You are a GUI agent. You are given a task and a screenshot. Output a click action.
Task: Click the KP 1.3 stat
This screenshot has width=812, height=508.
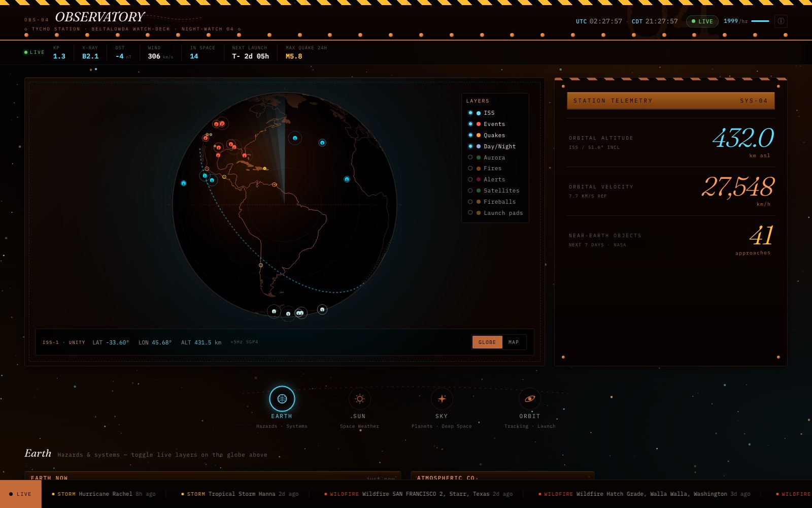[x=59, y=52]
